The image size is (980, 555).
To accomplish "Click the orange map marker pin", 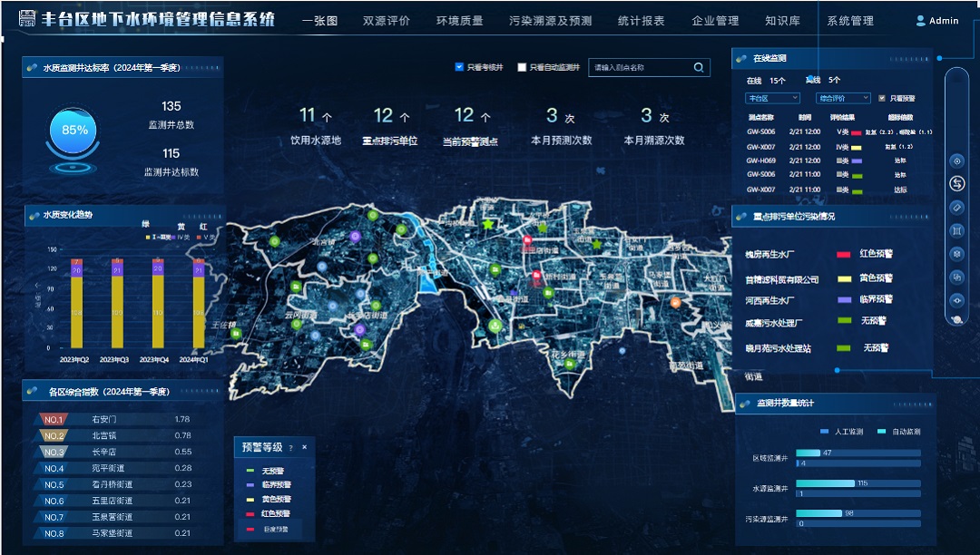I will point(674,302).
